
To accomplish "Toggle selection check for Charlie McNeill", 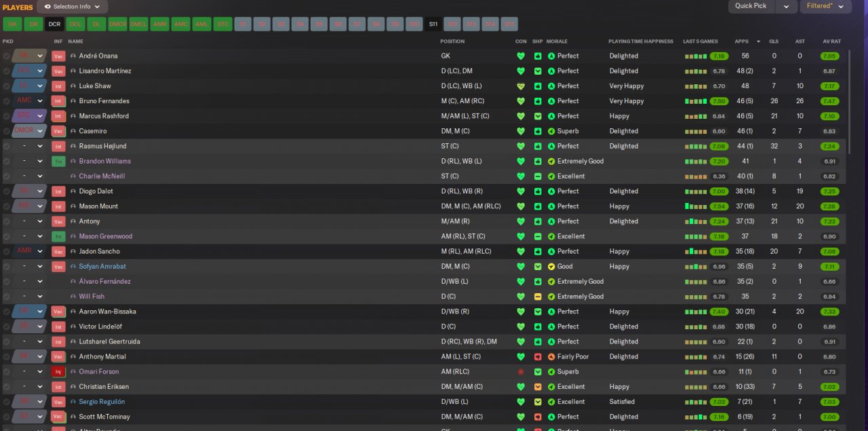I will pos(7,176).
